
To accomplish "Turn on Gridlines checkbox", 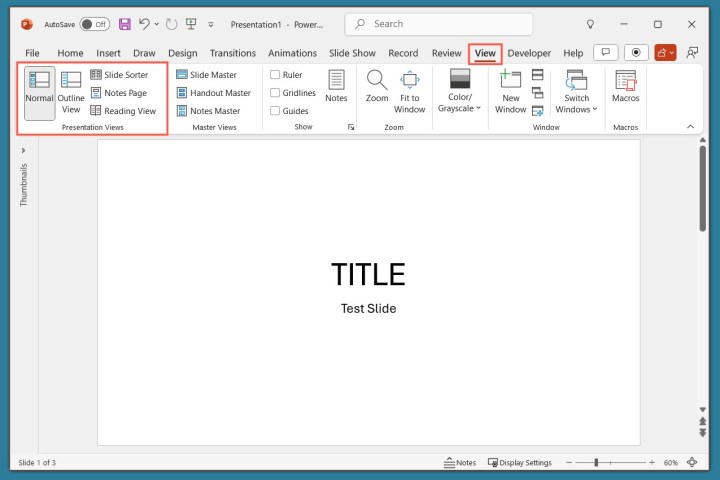I will coord(275,93).
